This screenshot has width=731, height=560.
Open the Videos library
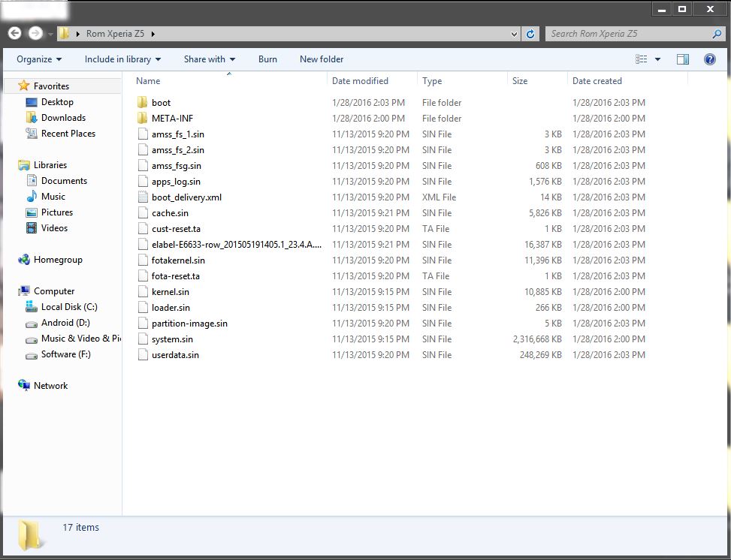click(x=54, y=228)
